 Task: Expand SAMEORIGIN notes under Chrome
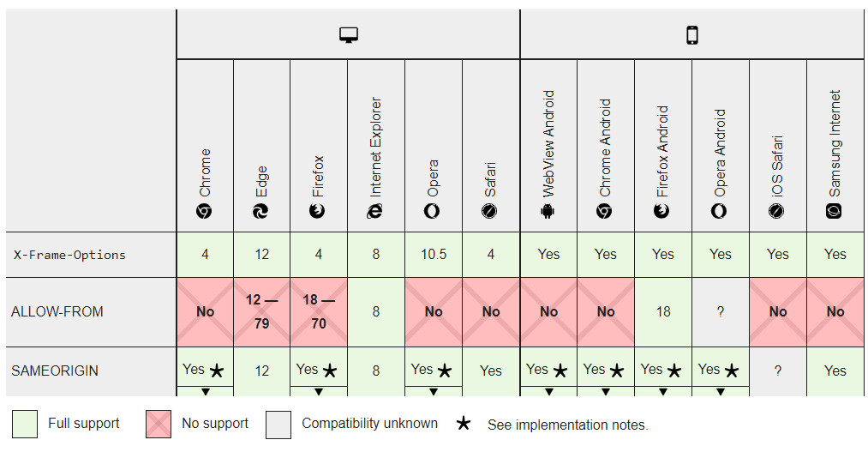(205, 391)
